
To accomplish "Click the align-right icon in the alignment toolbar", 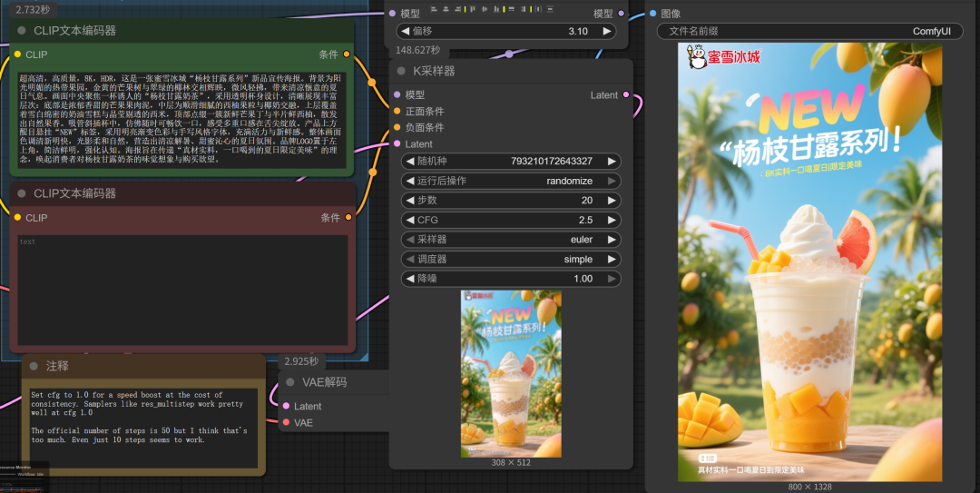I will coord(458,9).
